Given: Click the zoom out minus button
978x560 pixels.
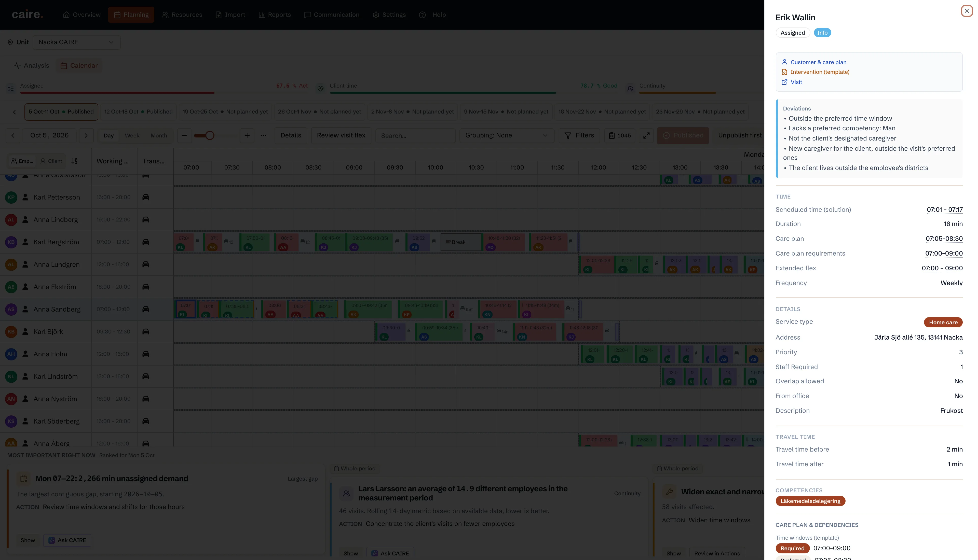Looking at the screenshot, I should coord(184,135).
